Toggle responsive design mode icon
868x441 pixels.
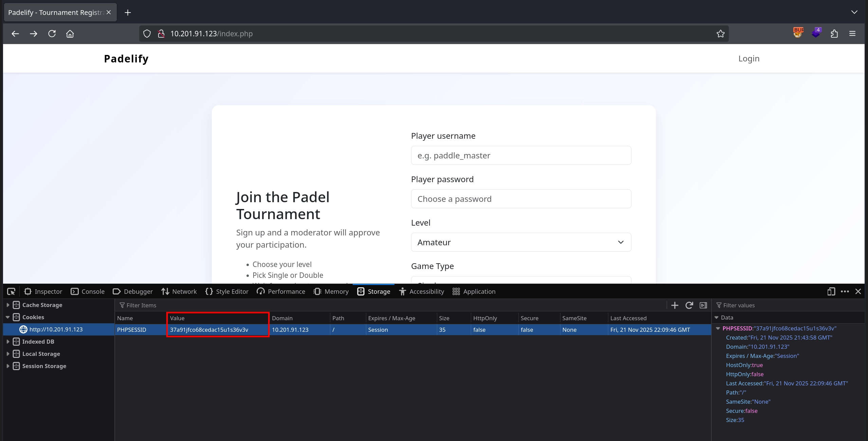point(831,291)
